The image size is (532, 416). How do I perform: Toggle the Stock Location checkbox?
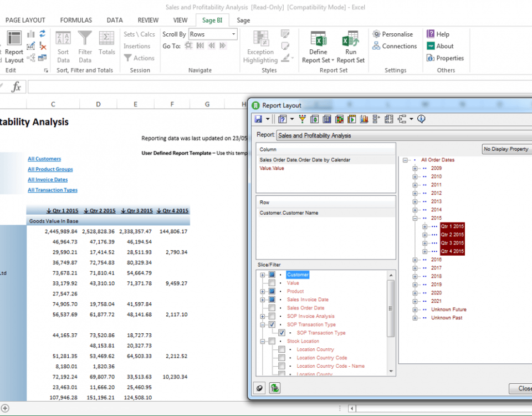point(272,341)
